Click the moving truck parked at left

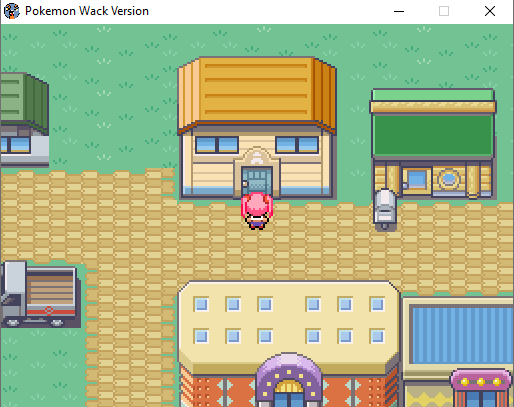pyautogui.click(x=40, y=295)
